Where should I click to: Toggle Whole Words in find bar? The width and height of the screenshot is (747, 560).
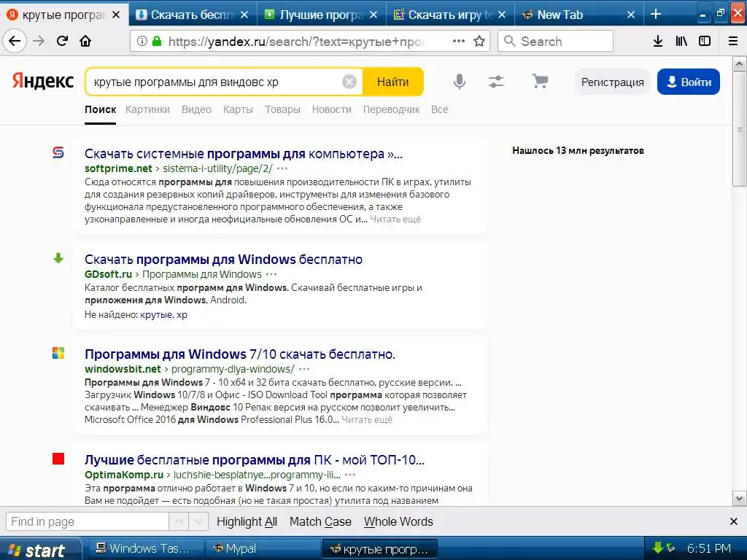[x=398, y=521]
